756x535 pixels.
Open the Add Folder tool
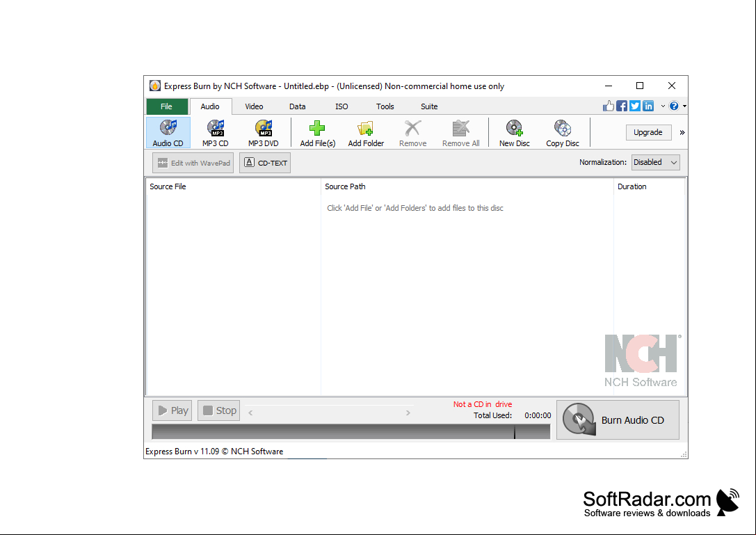pyautogui.click(x=366, y=133)
